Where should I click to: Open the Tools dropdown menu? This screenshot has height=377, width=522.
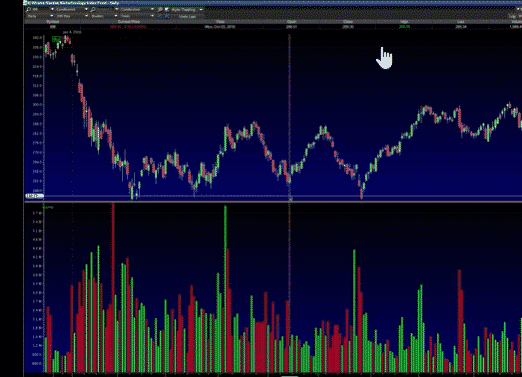(x=137, y=16)
